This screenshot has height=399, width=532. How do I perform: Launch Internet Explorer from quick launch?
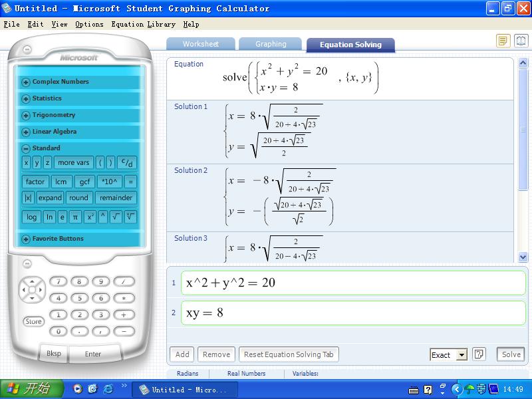click(108, 389)
